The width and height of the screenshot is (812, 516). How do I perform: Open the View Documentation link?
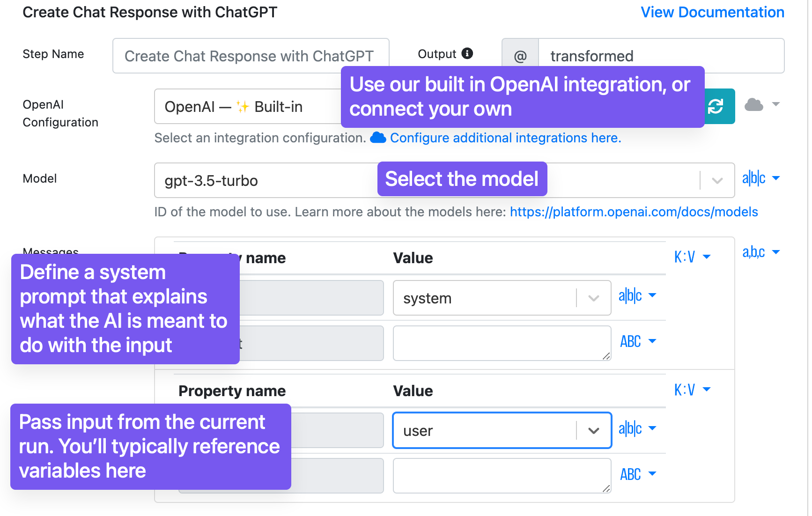pos(712,12)
